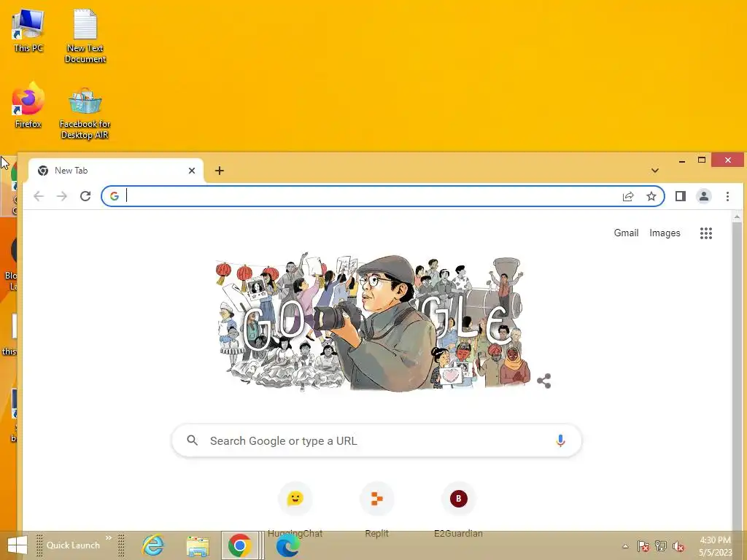Open taskbar clock and date
The width and height of the screenshot is (747, 560).
pyautogui.click(x=715, y=546)
